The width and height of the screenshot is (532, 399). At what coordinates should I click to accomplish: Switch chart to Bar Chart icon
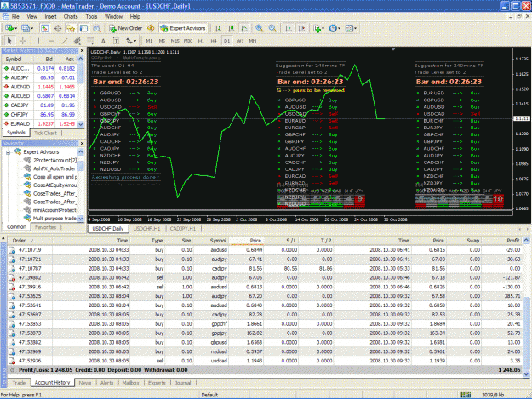pyautogui.click(x=219, y=28)
